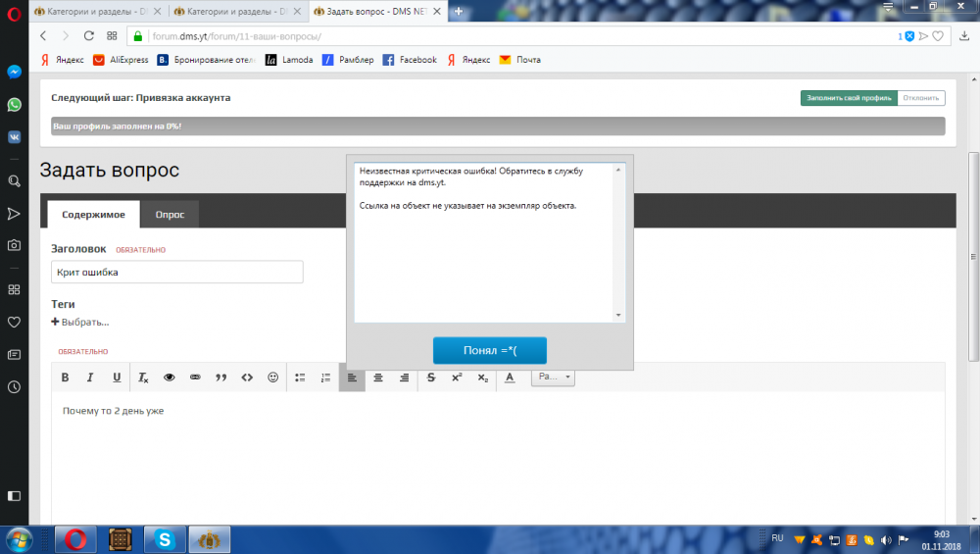Switch to the "Опрос" tab
This screenshot has width=980, height=554.
pyautogui.click(x=170, y=214)
